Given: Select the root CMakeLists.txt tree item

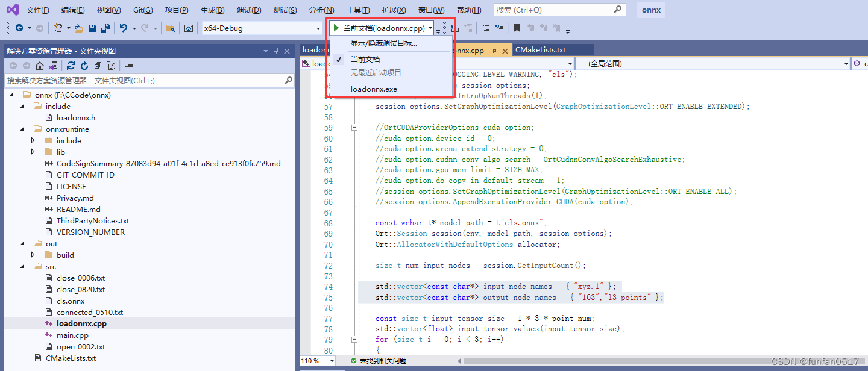Looking at the screenshot, I should 71,358.
